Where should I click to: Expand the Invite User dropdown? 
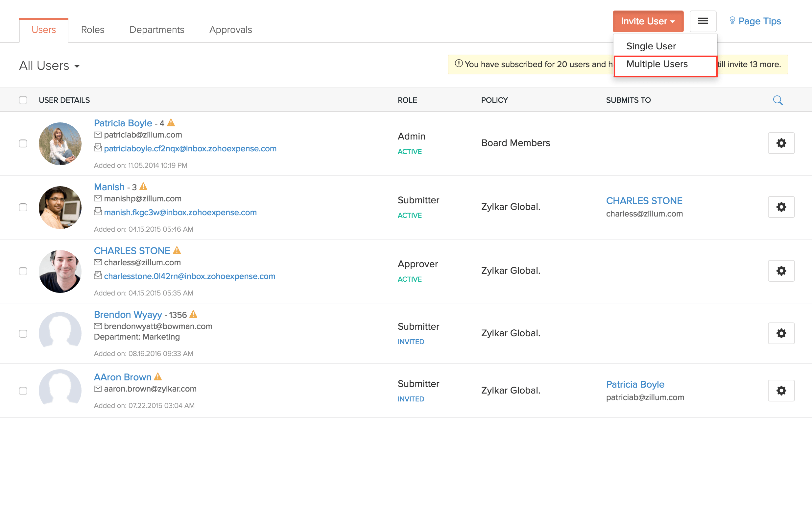point(647,21)
